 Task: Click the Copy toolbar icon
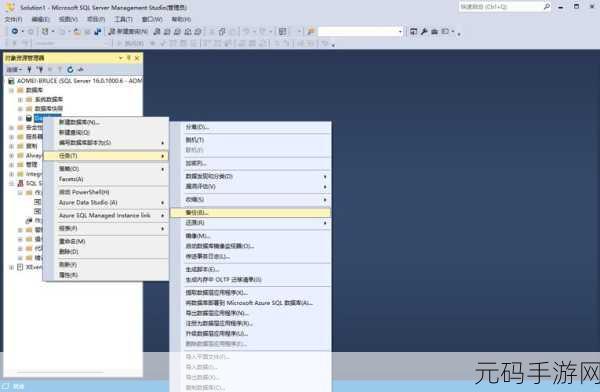[222, 31]
